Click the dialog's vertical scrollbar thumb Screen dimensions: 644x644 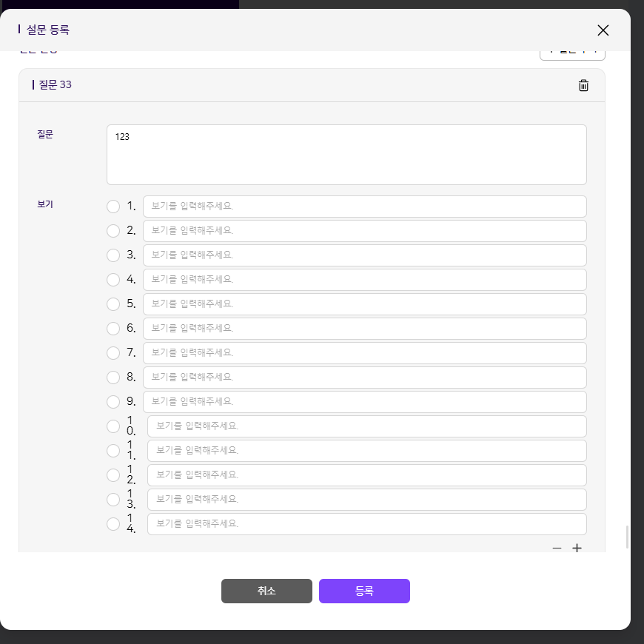pos(628,537)
